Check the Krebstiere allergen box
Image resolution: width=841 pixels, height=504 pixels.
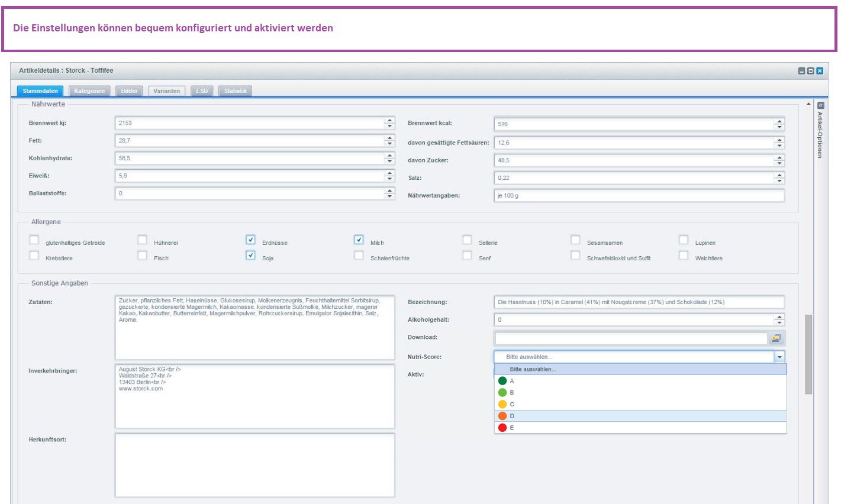(34, 256)
